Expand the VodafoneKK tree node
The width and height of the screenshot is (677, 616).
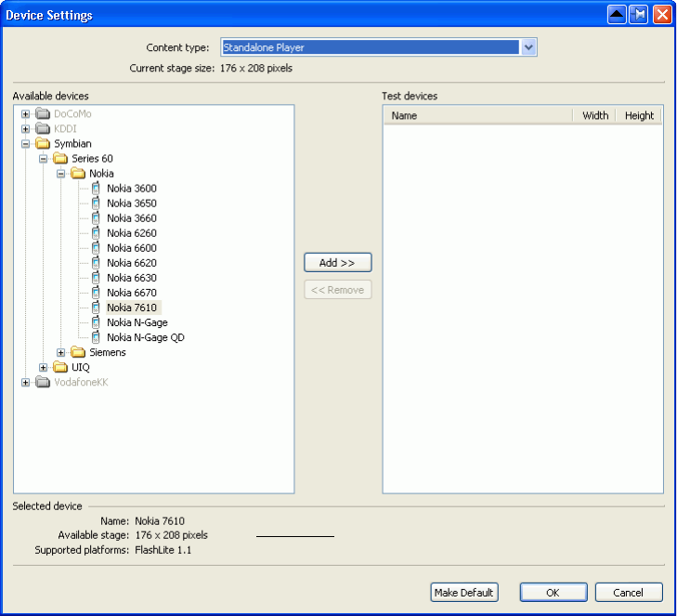point(26,382)
